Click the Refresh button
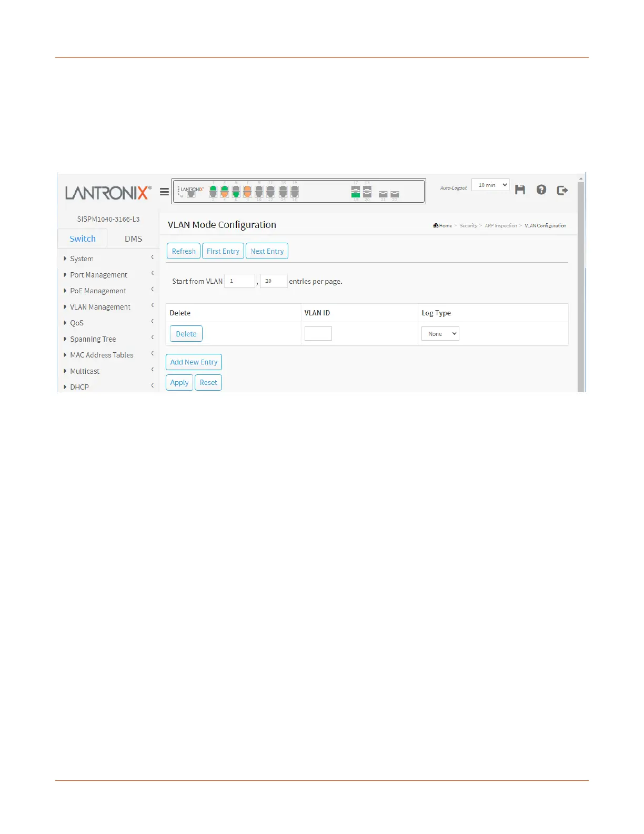644x834 pixels. click(184, 251)
